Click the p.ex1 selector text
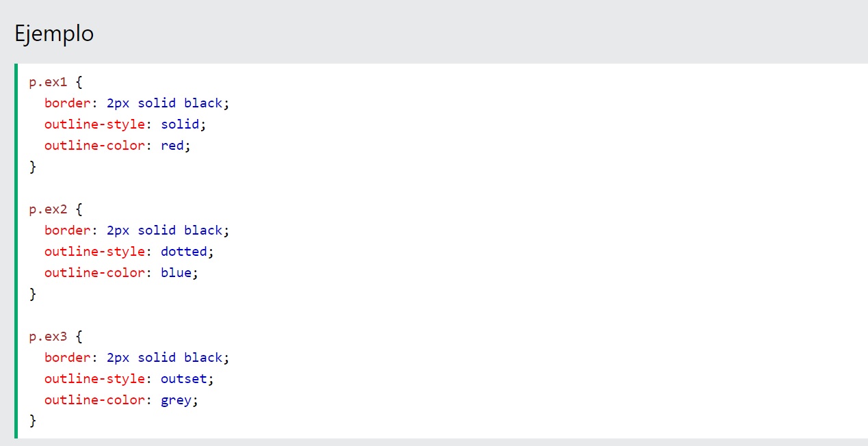The image size is (868, 446). (48, 82)
